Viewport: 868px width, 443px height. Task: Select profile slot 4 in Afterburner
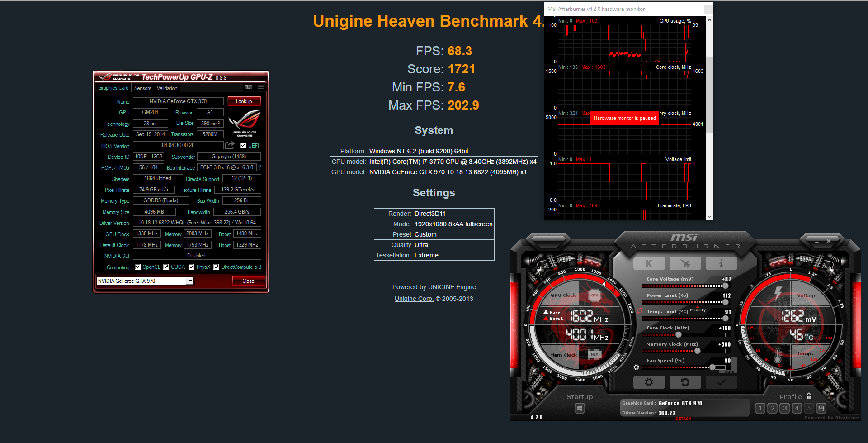click(797, 408)
